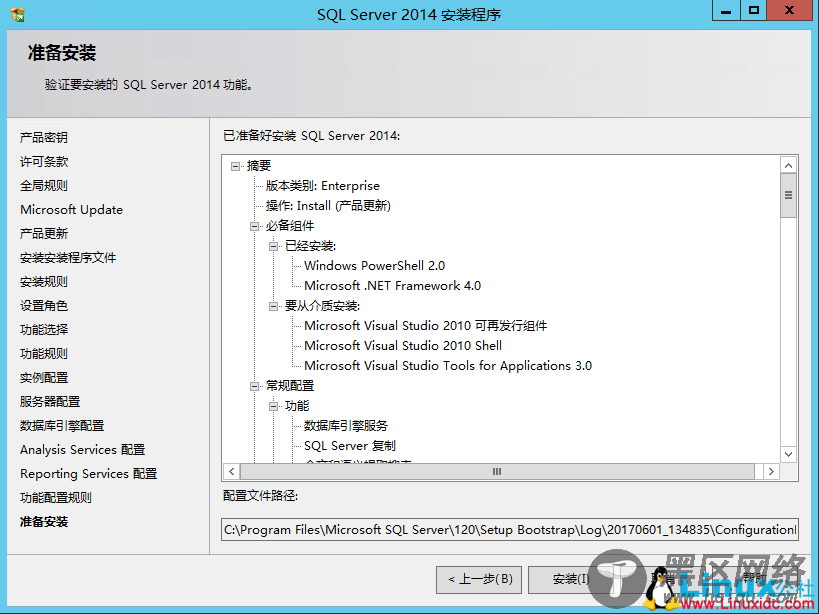
Task: Go to the 设置角色 step
Action: coord(44,305)
